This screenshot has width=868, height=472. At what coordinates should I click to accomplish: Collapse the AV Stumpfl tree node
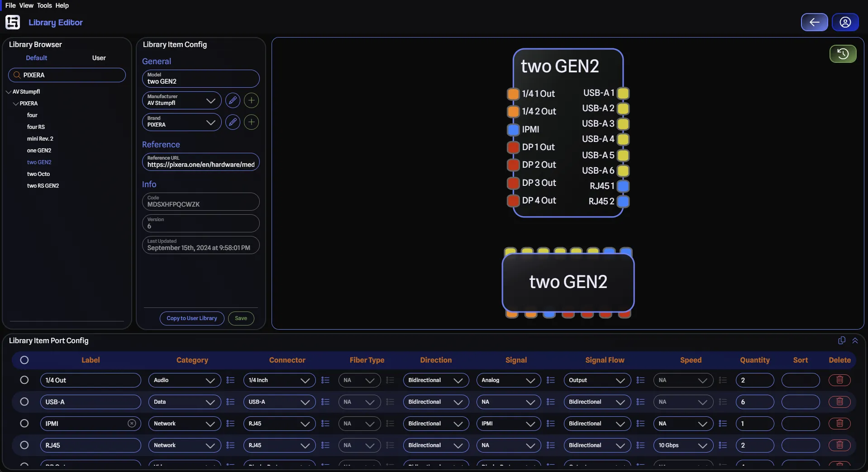[x=9, y=92]
